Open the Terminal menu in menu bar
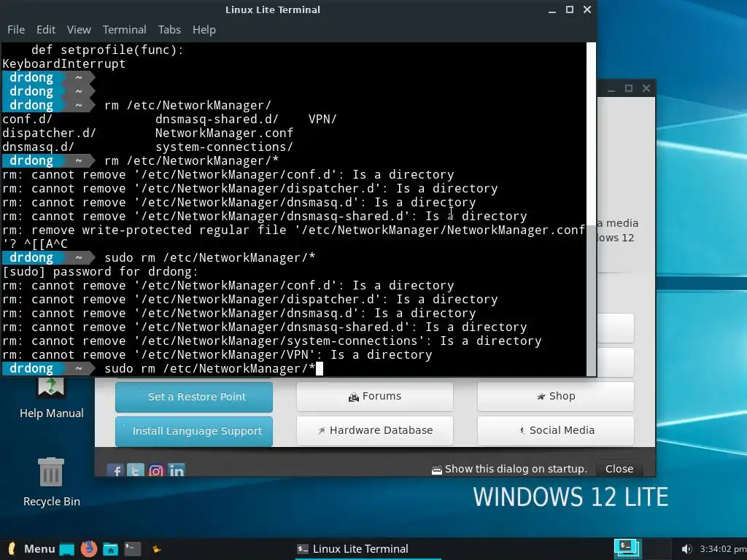The height and width of the screenshot is (560, 747). (x=124, y=29)
